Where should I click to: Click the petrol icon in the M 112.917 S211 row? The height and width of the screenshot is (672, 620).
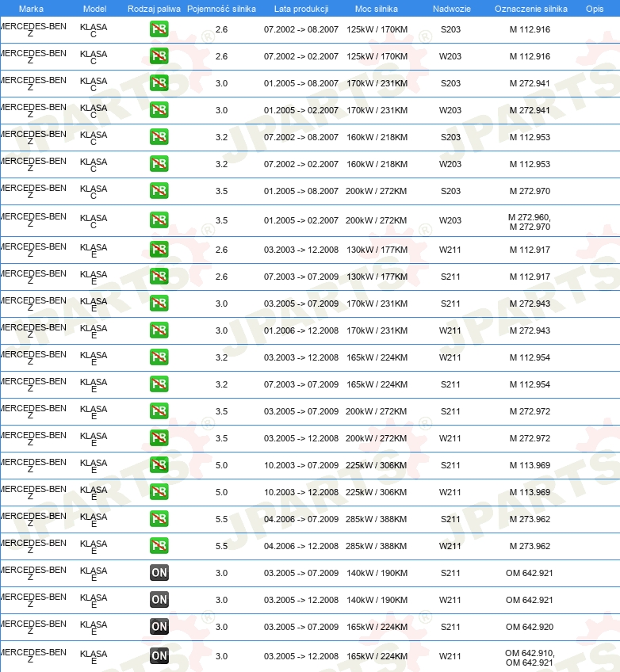tap(159, 277)
